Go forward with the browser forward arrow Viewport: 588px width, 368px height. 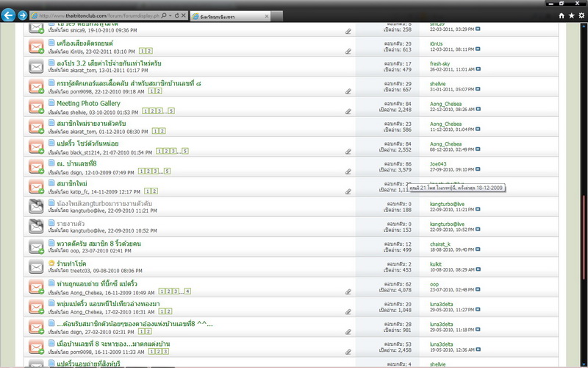[23, 15]
